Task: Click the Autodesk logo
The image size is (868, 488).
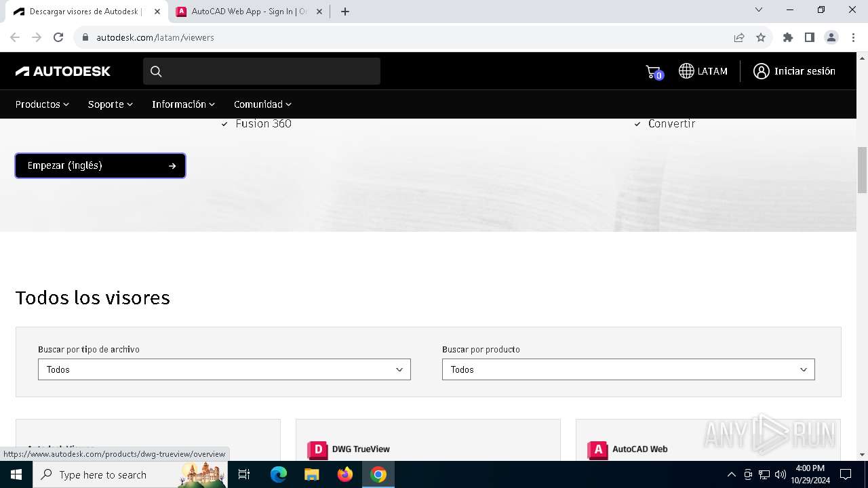Action: 63,71
